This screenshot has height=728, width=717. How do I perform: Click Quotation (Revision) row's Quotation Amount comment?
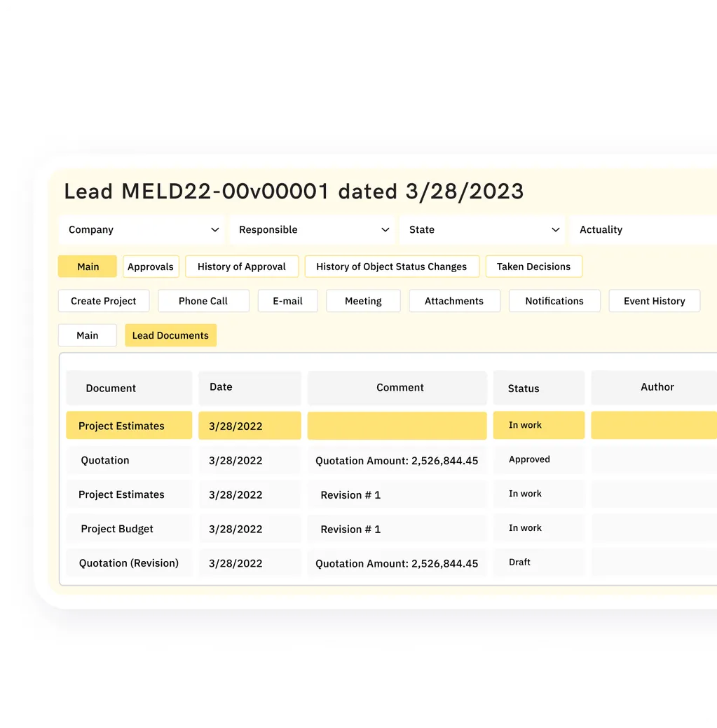tap(397, 564)
